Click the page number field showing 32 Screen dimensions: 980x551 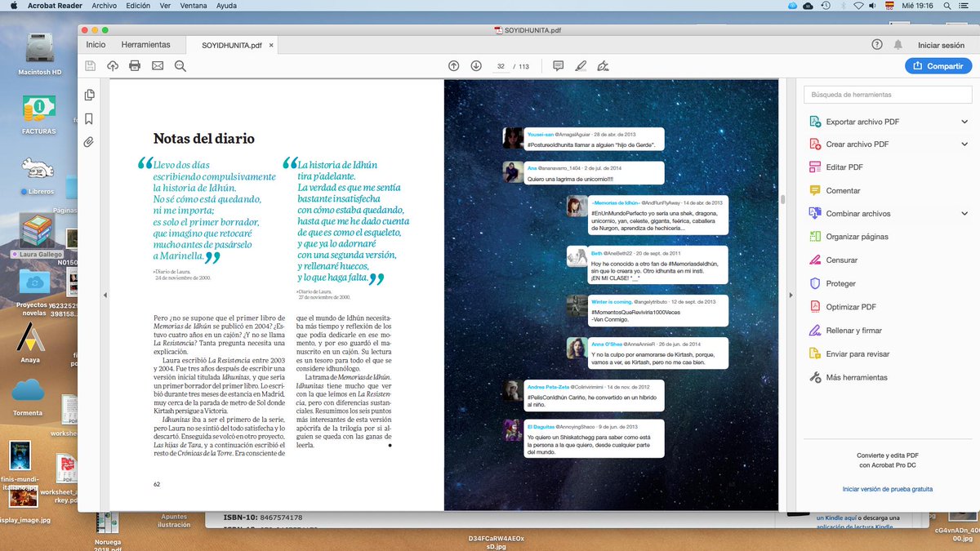pyautogui.click(x=501, y=66)
